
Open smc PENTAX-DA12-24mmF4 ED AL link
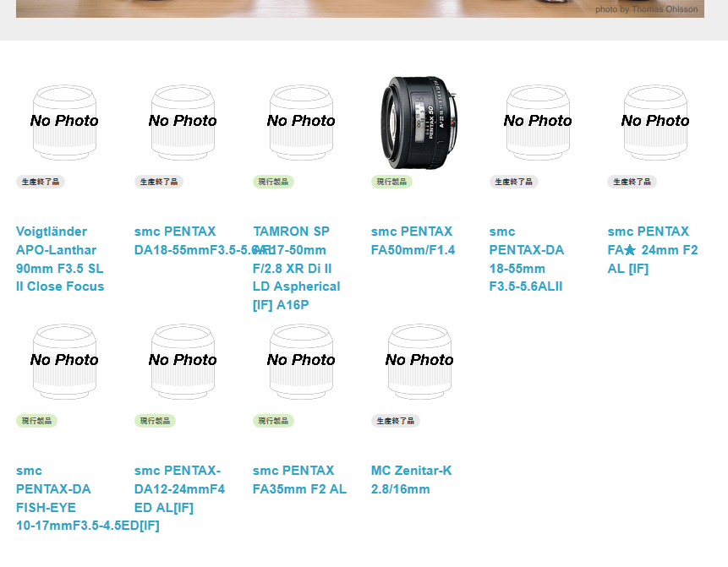click(x=179, y=489)
